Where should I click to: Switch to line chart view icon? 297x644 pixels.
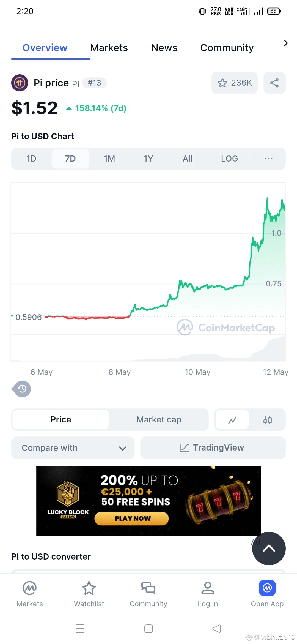(x=232, y=420)
